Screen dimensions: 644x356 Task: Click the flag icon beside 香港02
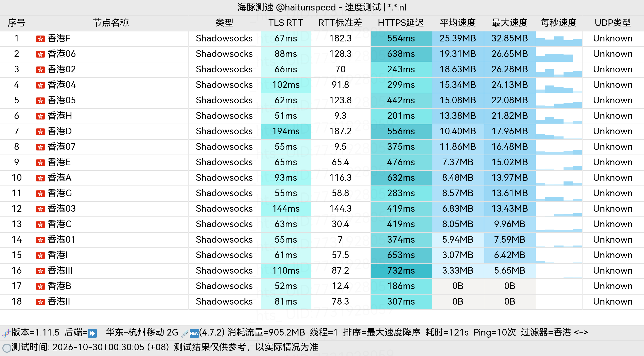40,70
